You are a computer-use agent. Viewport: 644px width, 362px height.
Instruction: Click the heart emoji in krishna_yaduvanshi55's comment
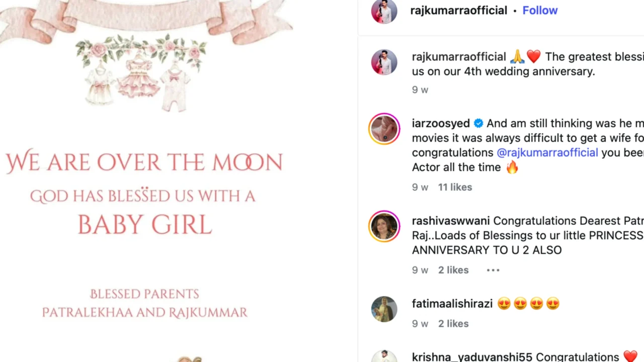[631, 356]
